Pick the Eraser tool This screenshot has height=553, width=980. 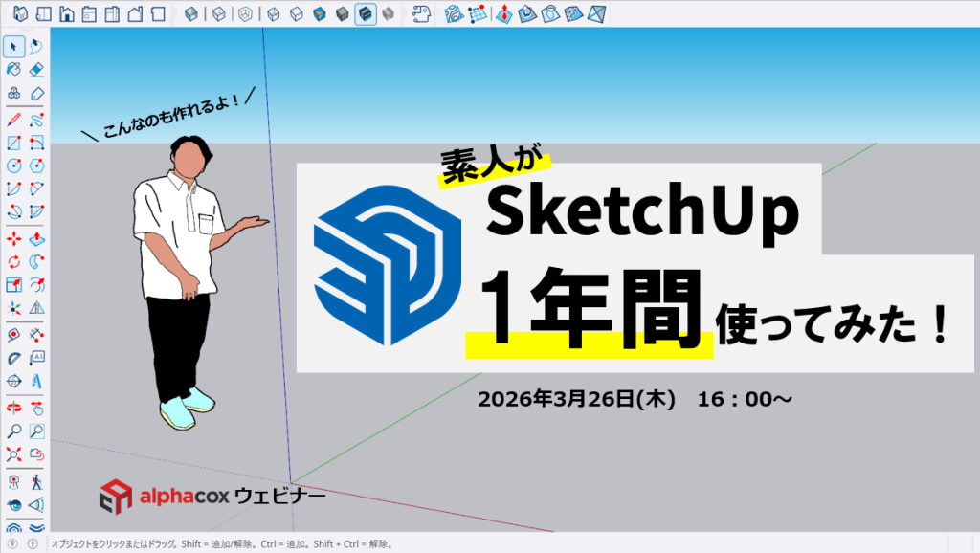click(x=36, y=69)
